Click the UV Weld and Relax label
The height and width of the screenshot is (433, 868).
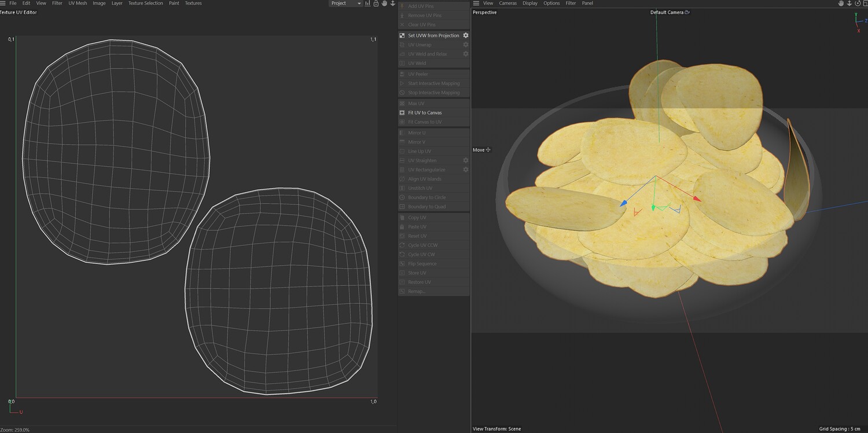click(428, 54)
